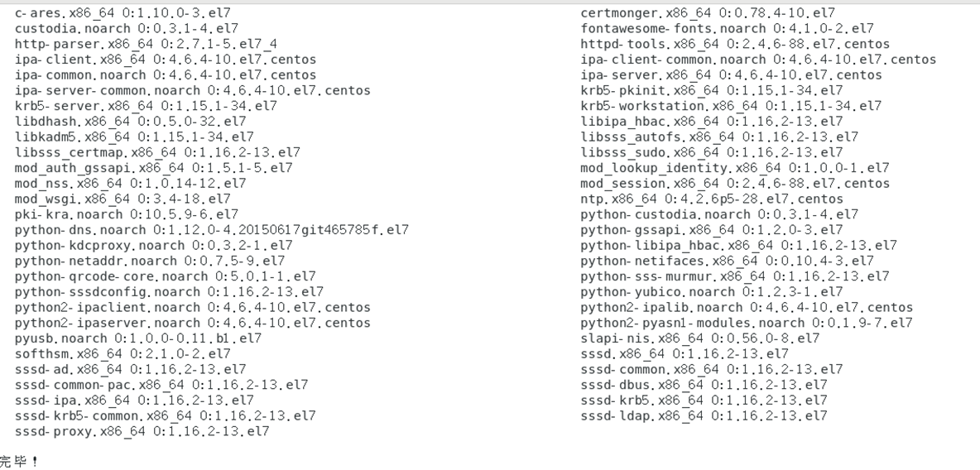
Task: Click the pyusb.noarch package line
Action: click(x=138, y=338)
